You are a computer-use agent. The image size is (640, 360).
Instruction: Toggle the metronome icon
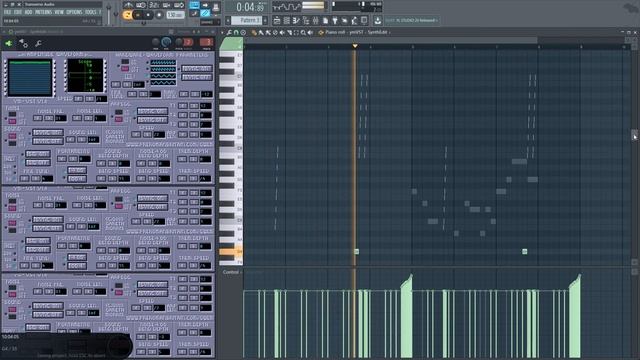tap(129, 5)
